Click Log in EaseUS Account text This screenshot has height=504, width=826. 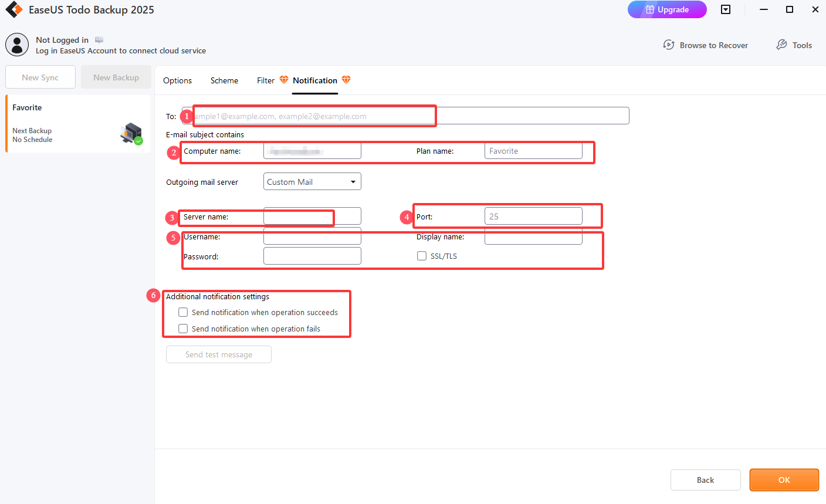click(121, 50)
